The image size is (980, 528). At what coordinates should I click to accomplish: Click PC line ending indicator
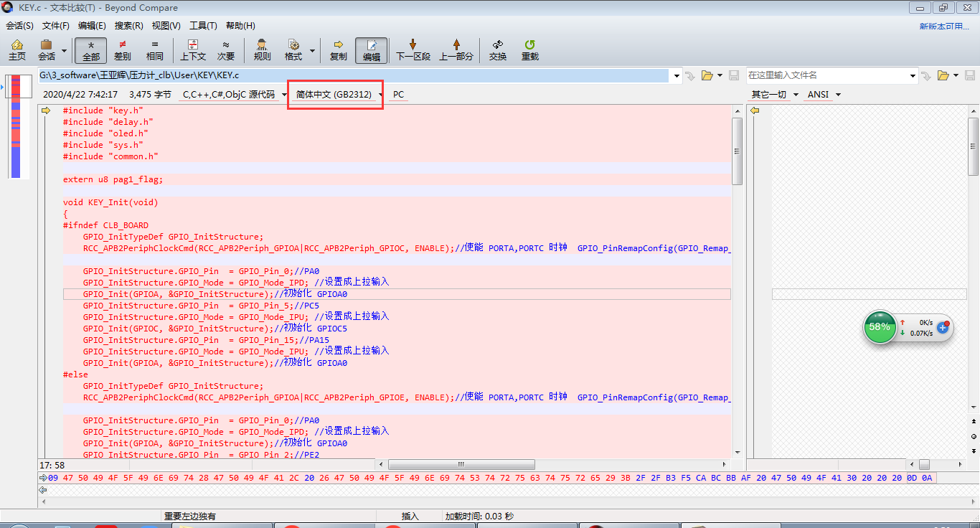pyautogui.click(x=398, y=95)
